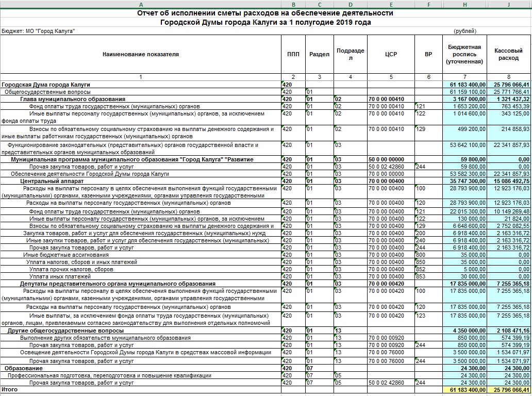Click the 'Уплата прочих налогов, сборов' cell
This screenshot has width=532, height=396.
click(x=71, y=269)
